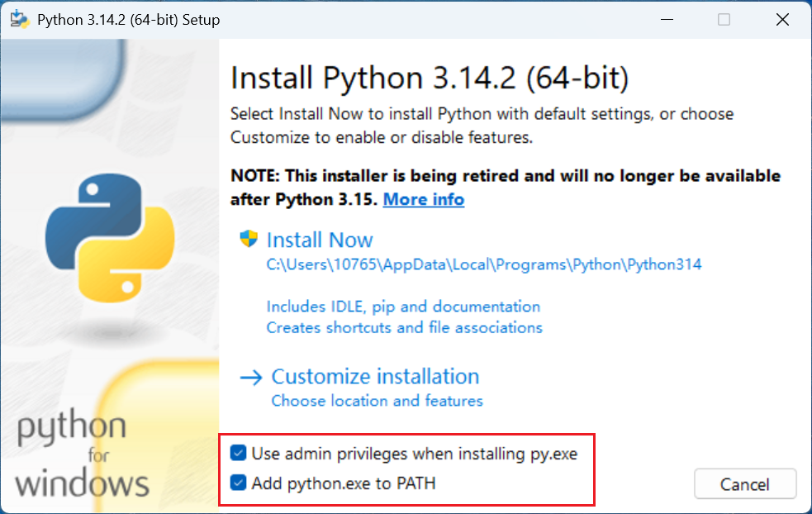Click 'Creates shortcuts and file associations' text
Screen dimensions: 812x514
[405, 328]
